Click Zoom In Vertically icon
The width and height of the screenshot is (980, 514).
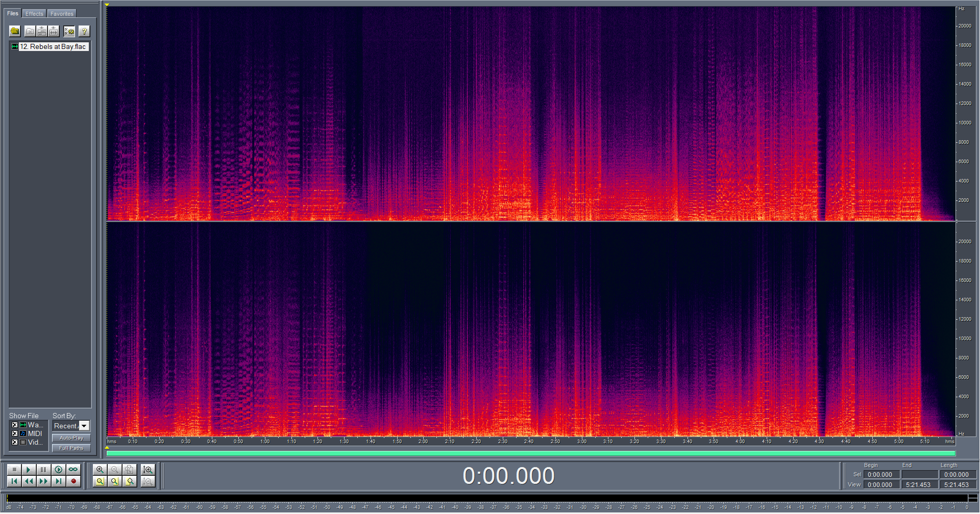pyautogui.click(x=148, y=470)
